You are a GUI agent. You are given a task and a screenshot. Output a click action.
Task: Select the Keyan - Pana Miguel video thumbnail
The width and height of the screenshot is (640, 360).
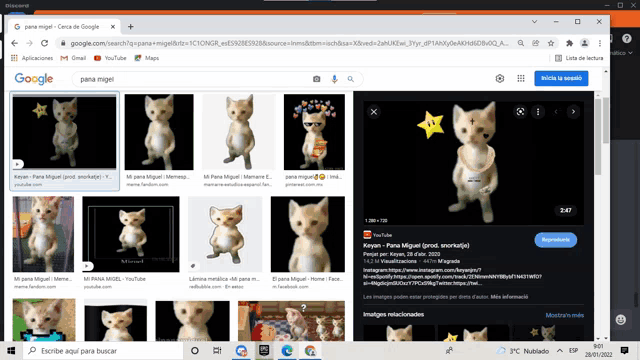click(x=64, y=132)
